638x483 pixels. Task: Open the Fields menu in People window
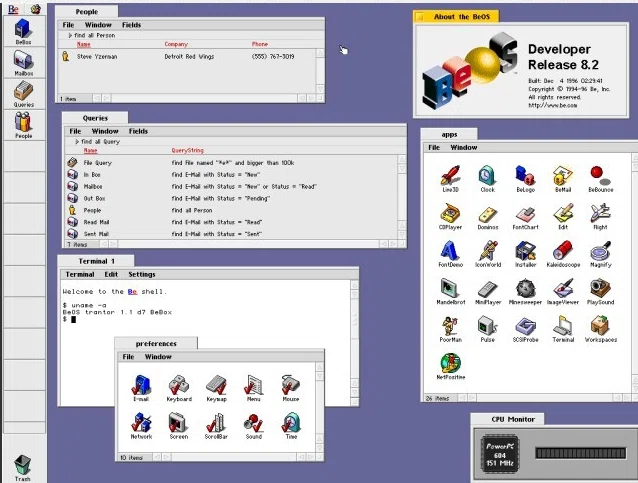tap(131, 25)
